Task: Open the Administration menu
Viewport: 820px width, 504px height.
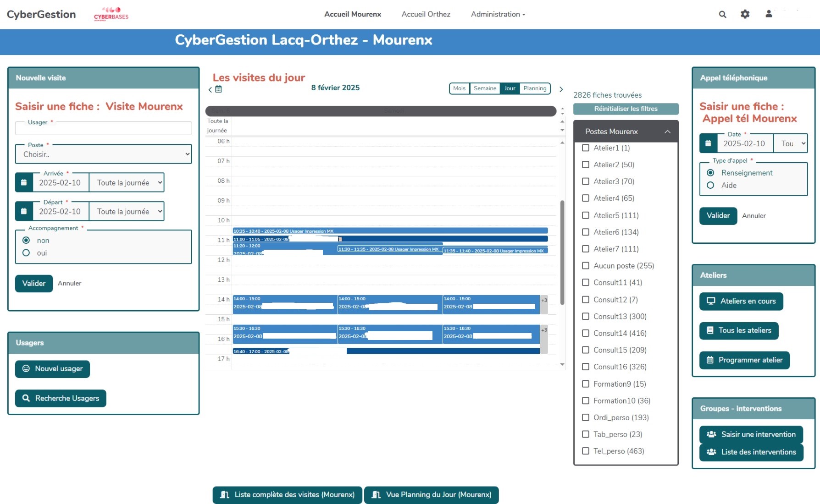Action: click(x=498, y=14)
